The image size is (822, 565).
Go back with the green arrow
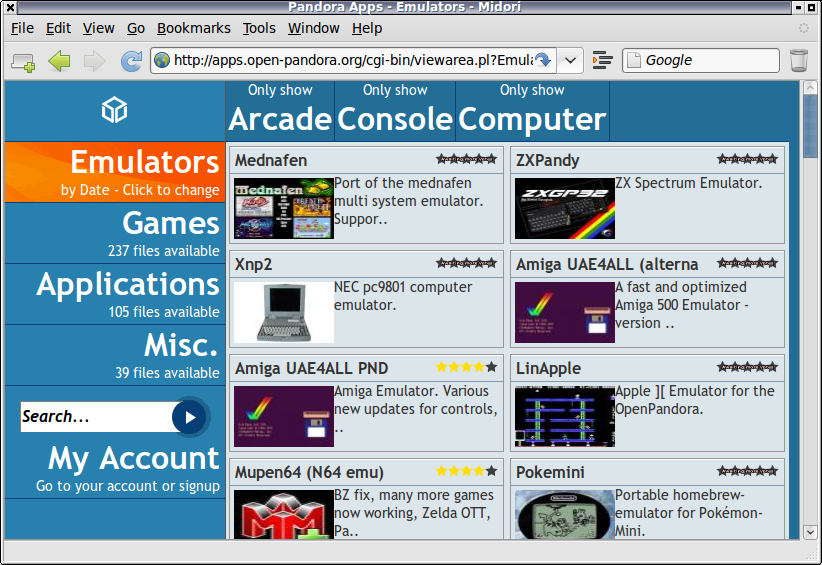(x=59, y=61)
